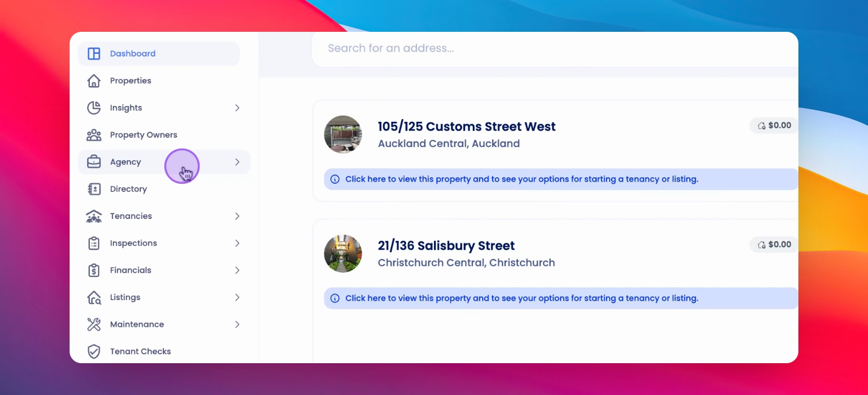Click the Properties house icon
Image resolution: width=868 pixels, height=395 pixels.
pos(94,81)
